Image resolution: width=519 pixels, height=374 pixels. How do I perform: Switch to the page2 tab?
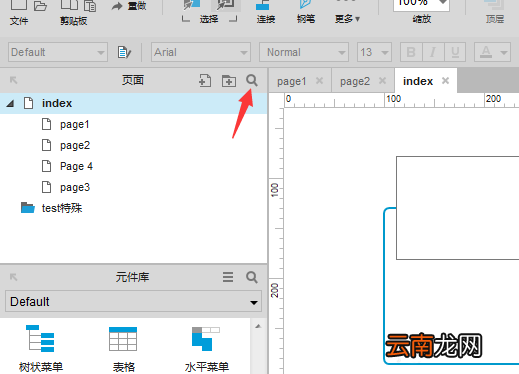pyautogui.click(x=355, y=81)
